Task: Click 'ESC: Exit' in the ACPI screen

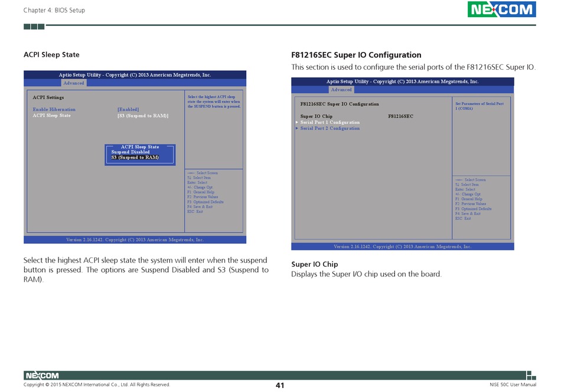Action: 195,212
